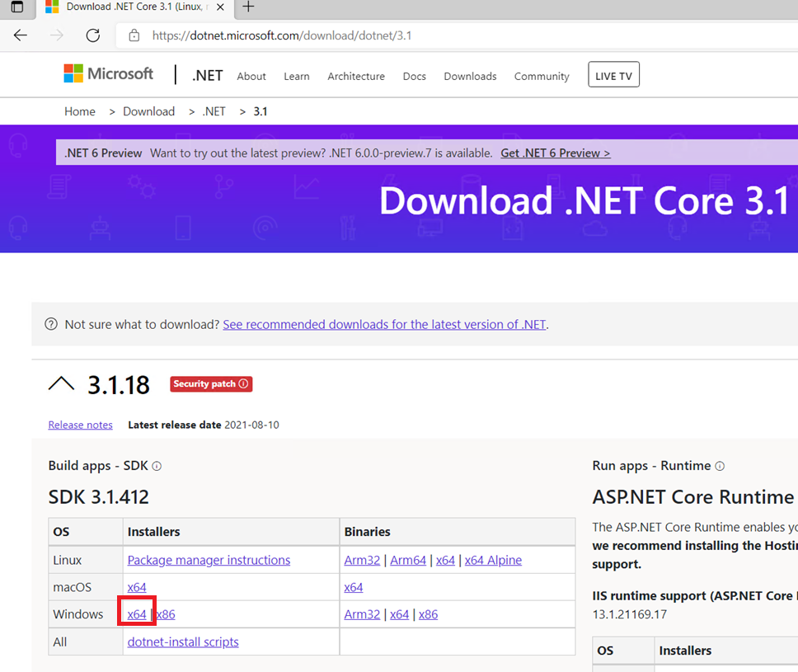
Task: Open the Community menu item
Action: pos(542,77)
